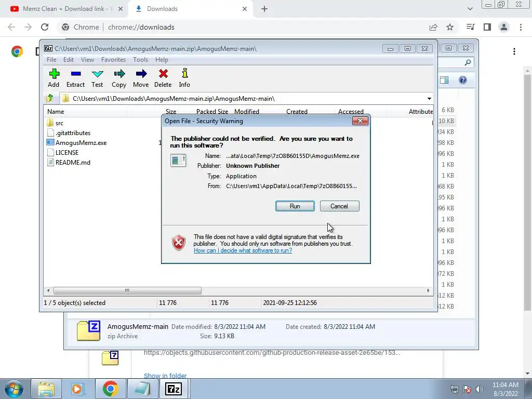Bookmark this page with the star icon

click(450, 27)
